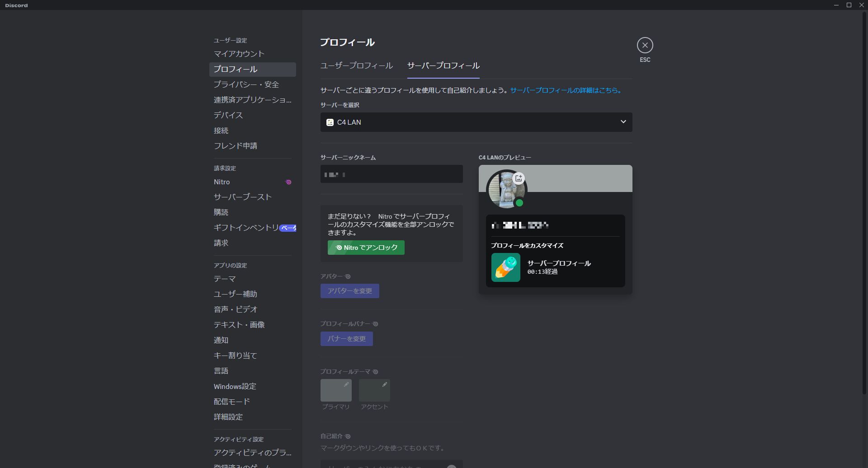Select the プライマリ profile theme color swatch
The image size is (868, 468).
(x=335, y=389)
